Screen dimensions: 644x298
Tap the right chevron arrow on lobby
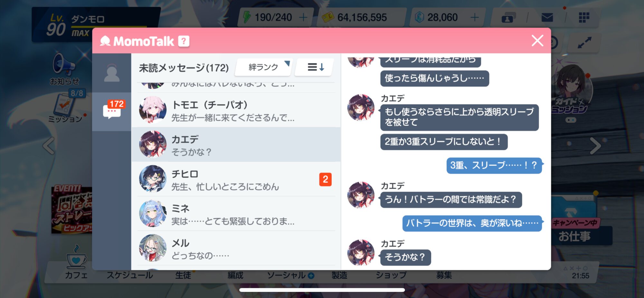click(595, 146)
